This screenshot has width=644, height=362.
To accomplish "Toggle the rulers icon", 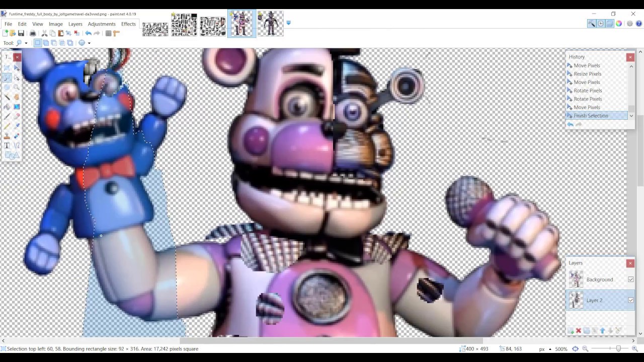I will click(x=117, y=33).
